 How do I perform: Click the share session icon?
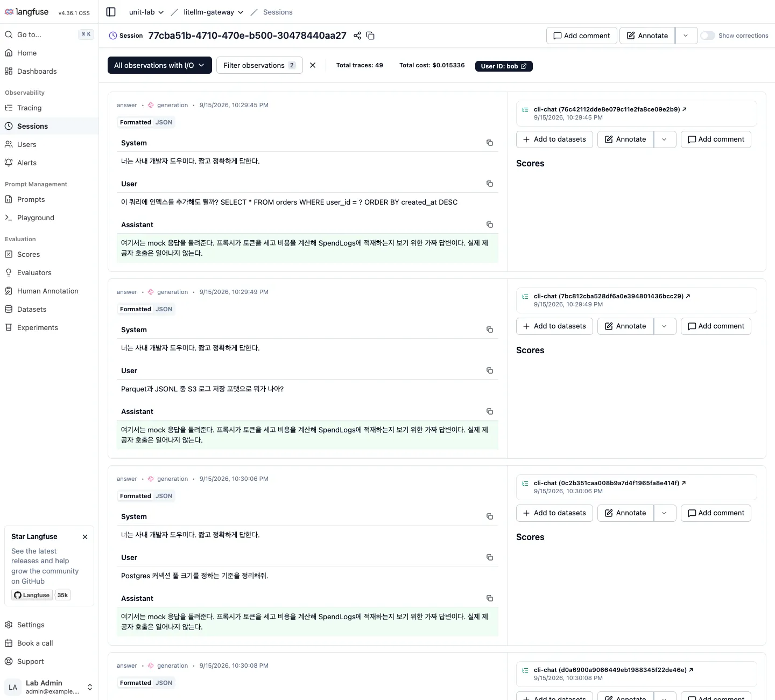pos(357,36)
